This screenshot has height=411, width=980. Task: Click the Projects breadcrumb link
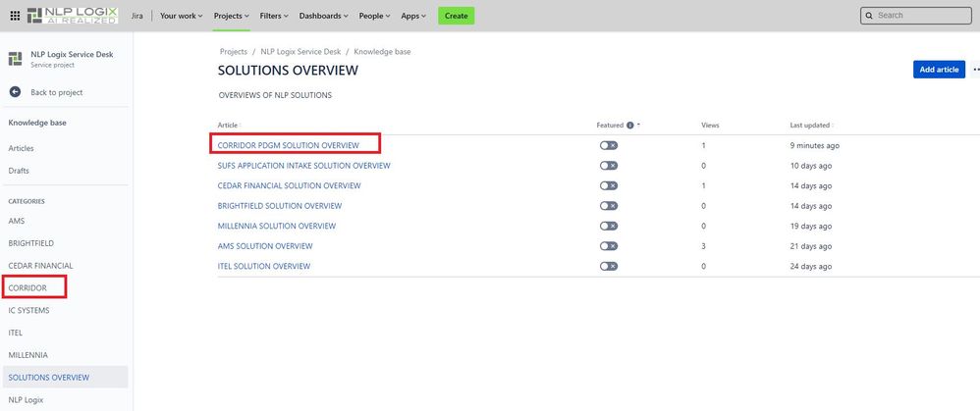click(x=234, y=52)
